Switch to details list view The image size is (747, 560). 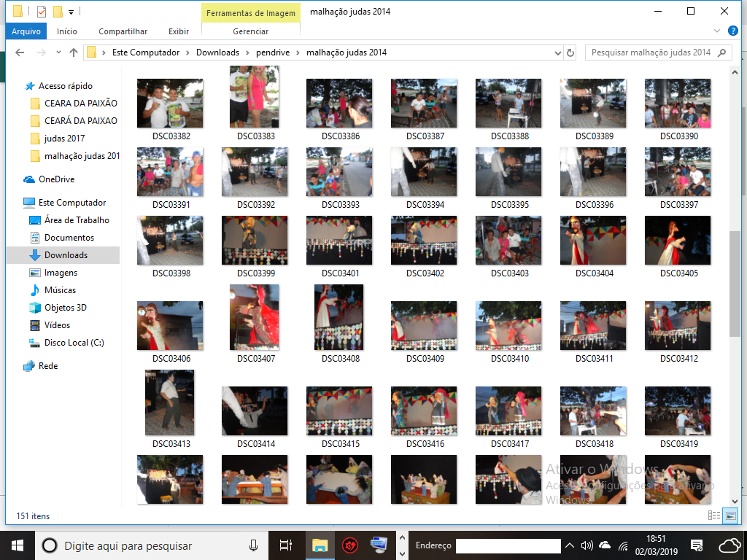click(x=714, y=516)
